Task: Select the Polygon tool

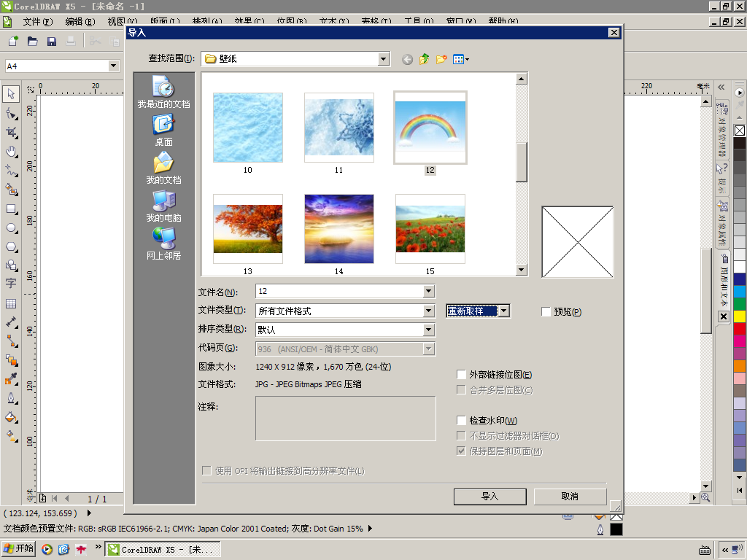Action: pyautogui.click(x=11, y=246)
